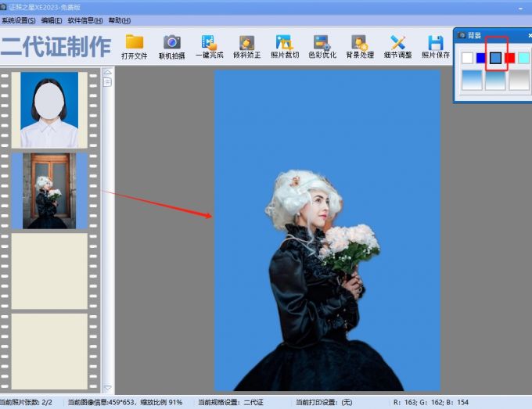Viewport: 532px width, 409px height.
Task: Pick the dark blue background swatch
Action: pyautogui.click(x=481, y=57)
